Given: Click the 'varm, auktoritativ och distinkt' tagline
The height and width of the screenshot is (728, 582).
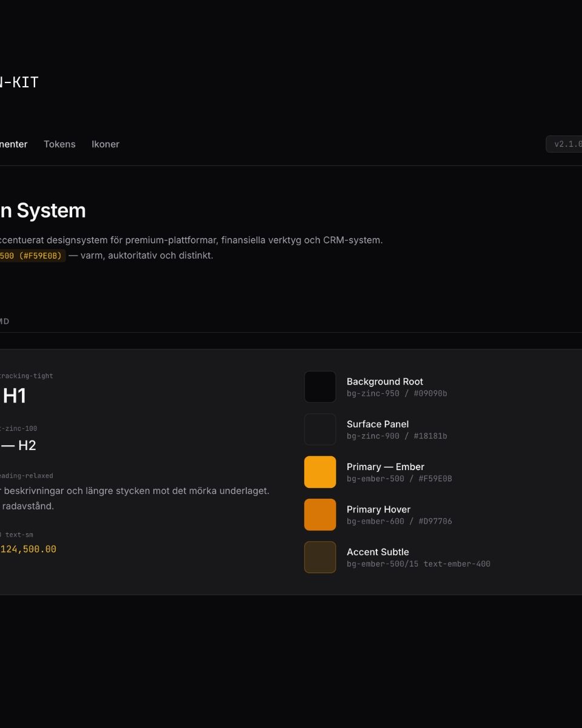Looking at the screenshot, I should tap(147, 255).
